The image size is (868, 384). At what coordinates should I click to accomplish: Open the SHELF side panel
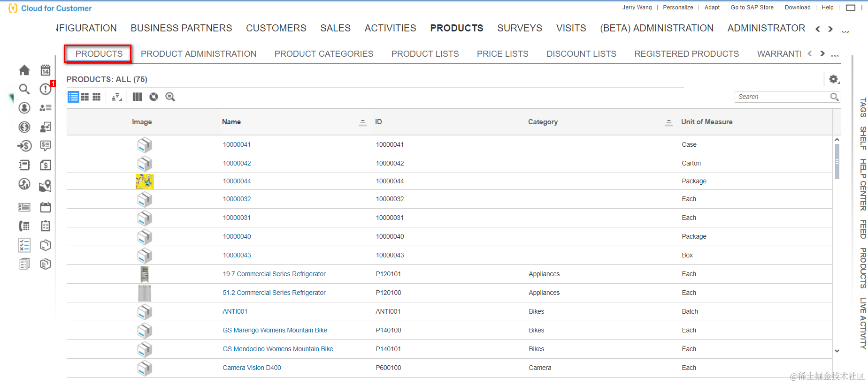(x=863, y=138)
